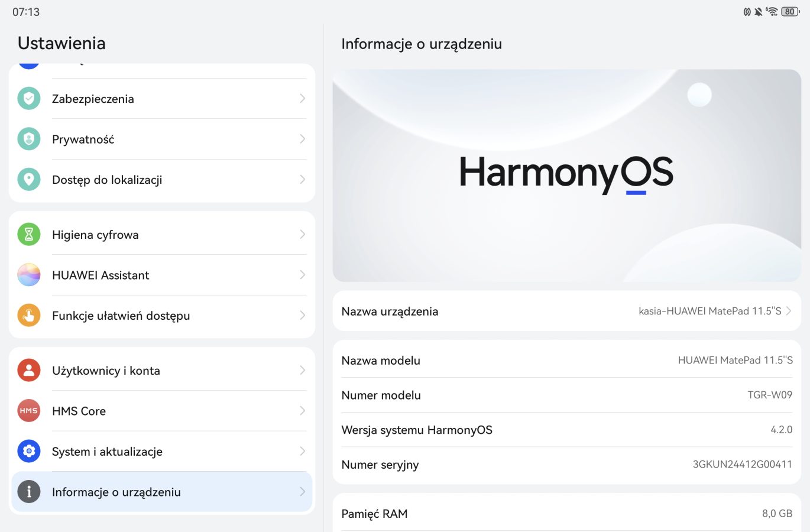Expand HUAWEI Assistant chevron
The width and height of the screenshot is (810, 532).
pos(302,275)
